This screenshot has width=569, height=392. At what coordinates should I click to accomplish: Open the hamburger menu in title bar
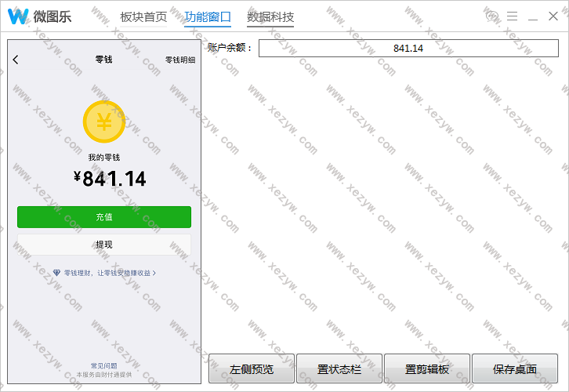click(x=513, y=16)
